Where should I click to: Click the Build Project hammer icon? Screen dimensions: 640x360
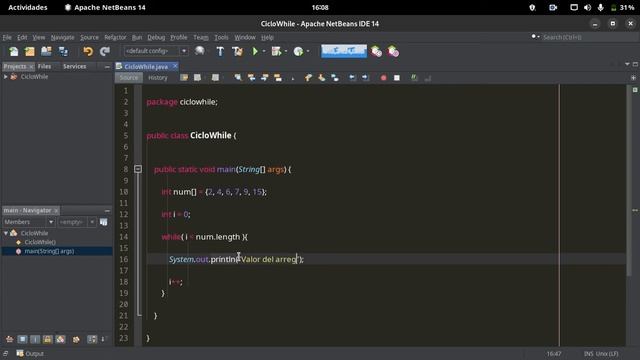click(x=220, y=51)
